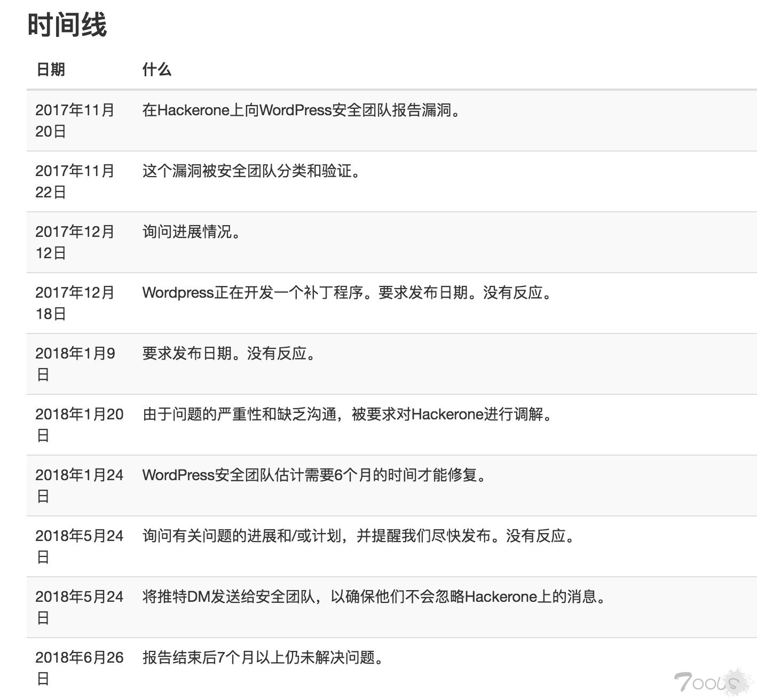Screen dimensions: 757x700
Task: Click the date 2018年1月9日
Action: click(75, 364)
